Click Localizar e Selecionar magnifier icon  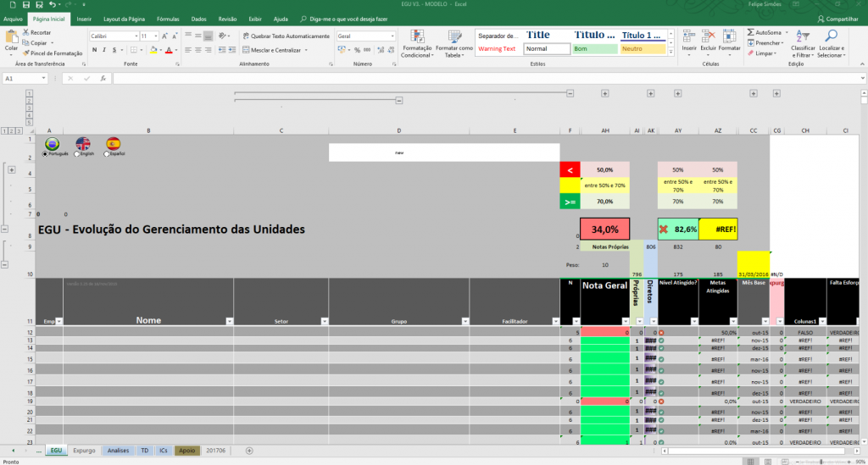[x=831, y=36]
